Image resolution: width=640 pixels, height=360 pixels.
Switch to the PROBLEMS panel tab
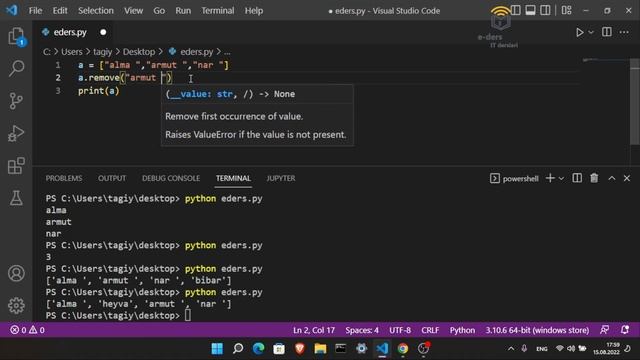[x=64, y=178]
